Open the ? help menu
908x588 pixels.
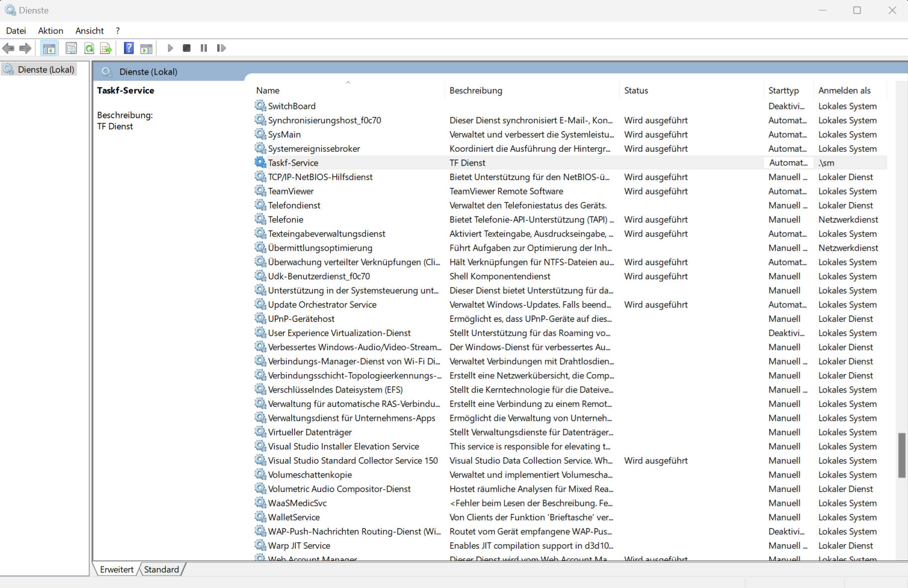click(x=118, y=31)
